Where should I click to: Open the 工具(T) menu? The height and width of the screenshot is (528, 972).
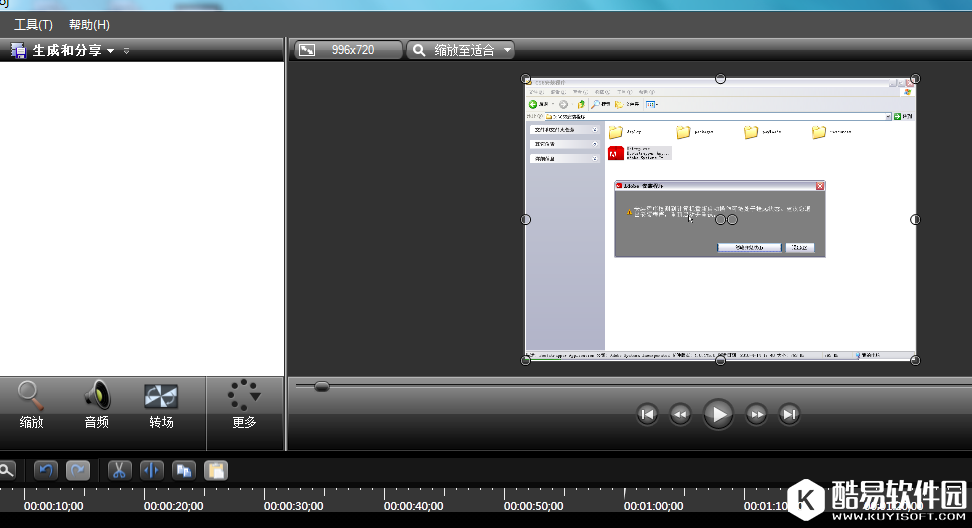33,24
